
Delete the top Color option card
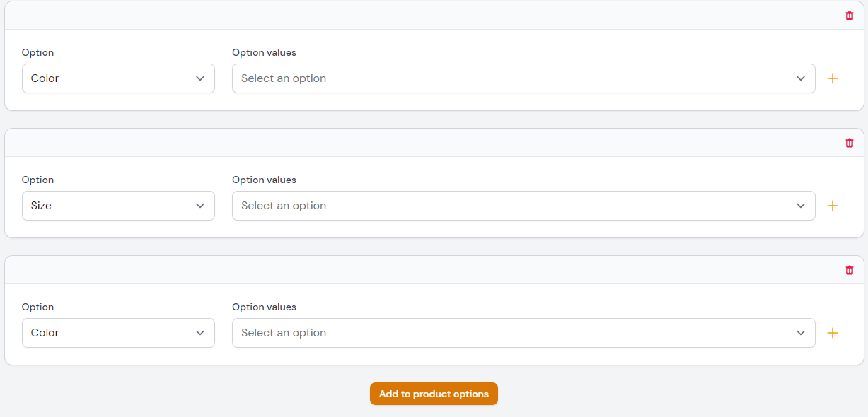pyautogui.click(x=850, y=16)
